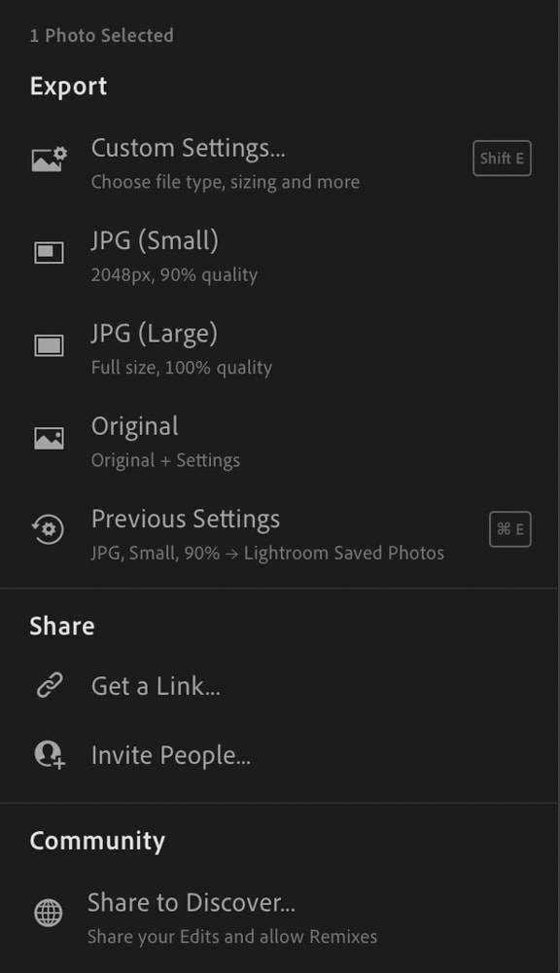Click the Shift E shortcut badge
The width and height of the screenshot is (560, 973).
[502, 159]
